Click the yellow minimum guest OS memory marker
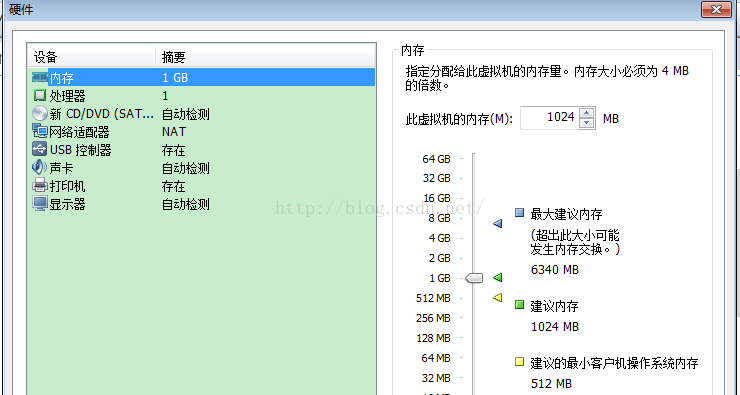The width and height of the screenshot is (740, 395). pyautogui.click(x=497, y=297)
